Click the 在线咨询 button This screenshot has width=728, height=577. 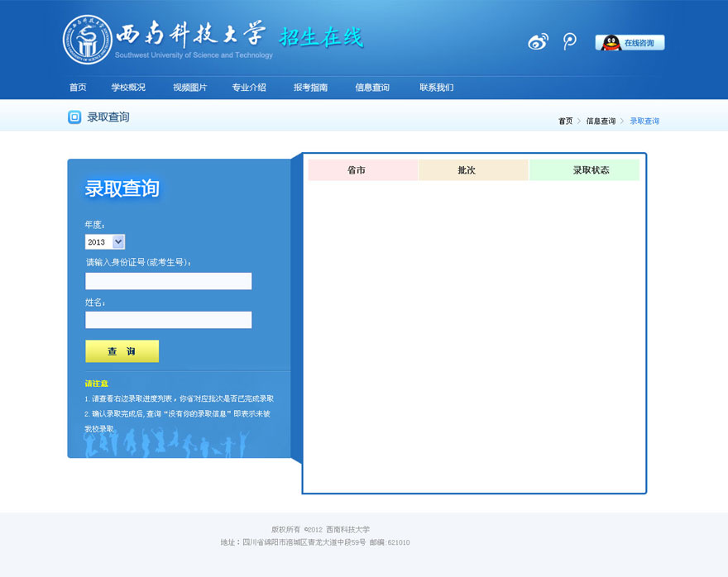point(630,42)
